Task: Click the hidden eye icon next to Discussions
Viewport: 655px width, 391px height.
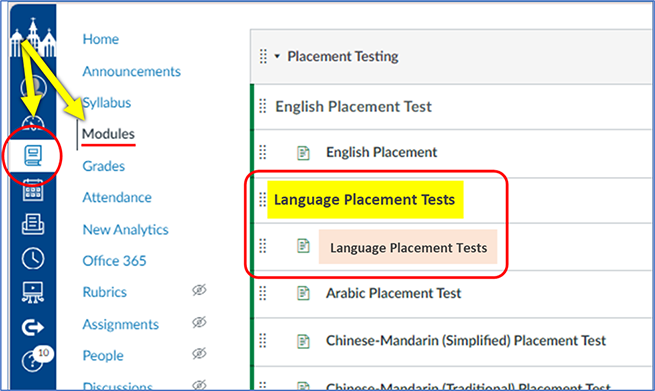Action: pos(199,385)
